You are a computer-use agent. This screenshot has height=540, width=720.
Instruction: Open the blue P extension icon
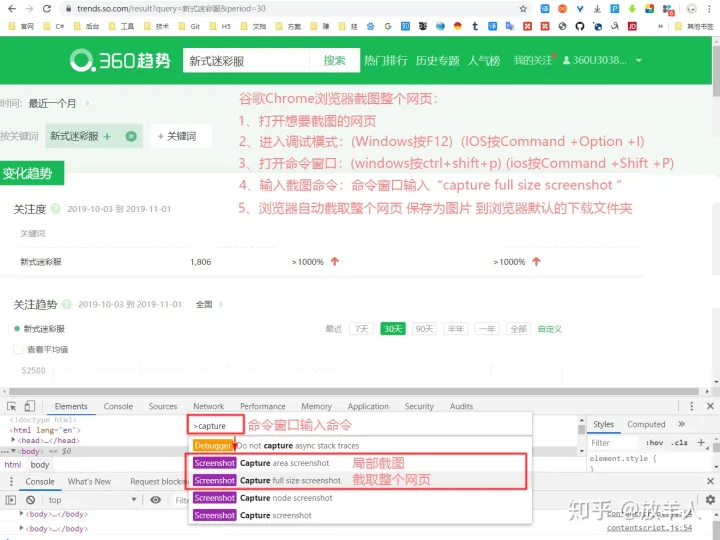[614, 9]
